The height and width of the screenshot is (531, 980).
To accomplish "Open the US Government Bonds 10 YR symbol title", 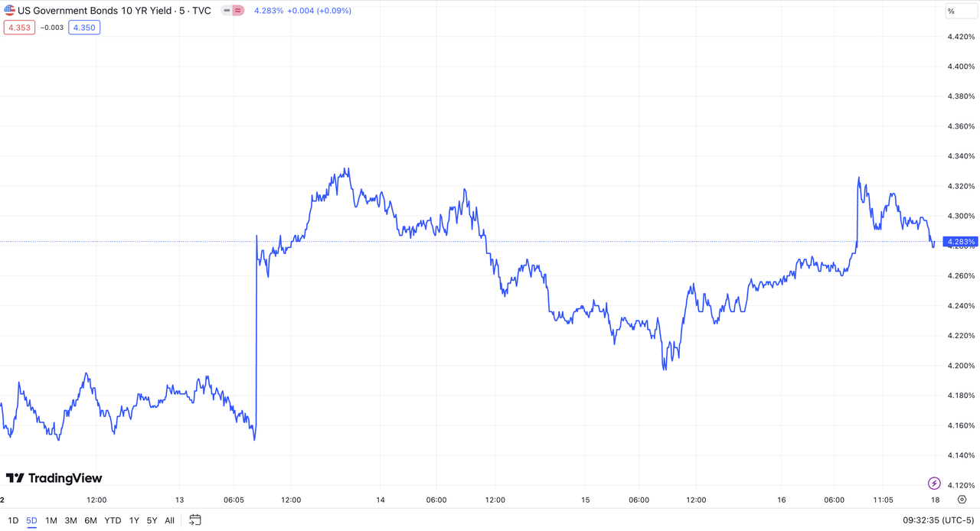I will pos(113,11).
